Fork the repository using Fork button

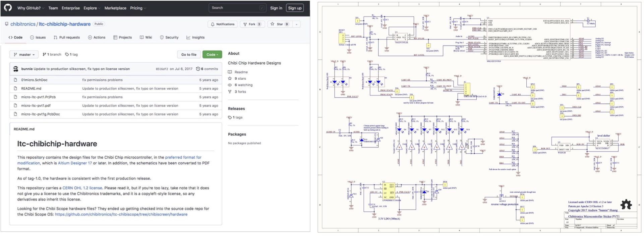pyautogui.click(x=252, y=24)
